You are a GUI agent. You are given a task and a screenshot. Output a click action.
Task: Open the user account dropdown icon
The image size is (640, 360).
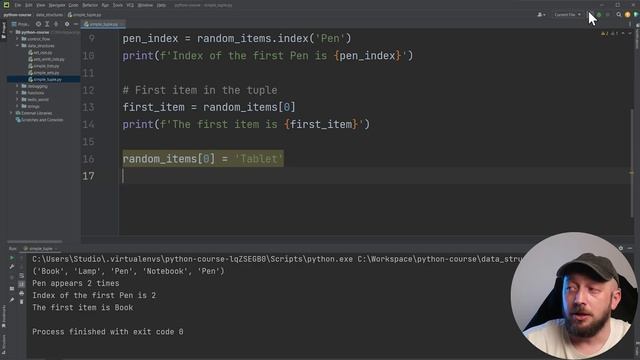541,15
